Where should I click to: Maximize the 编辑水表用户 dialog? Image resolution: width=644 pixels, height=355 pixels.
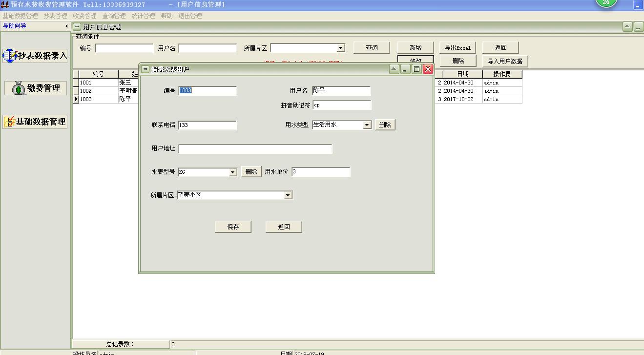click(416, 69)
